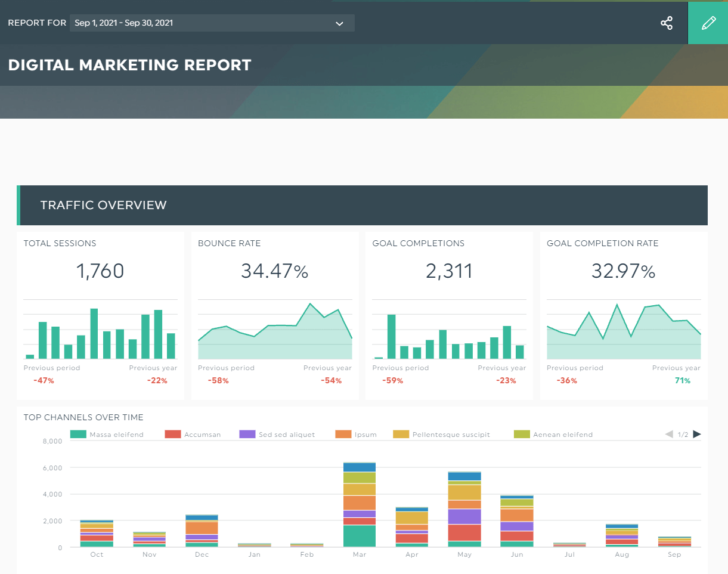The image size is (728, 574).
Task: Click the date range dropdown chevron
Action: click(339, 24)
